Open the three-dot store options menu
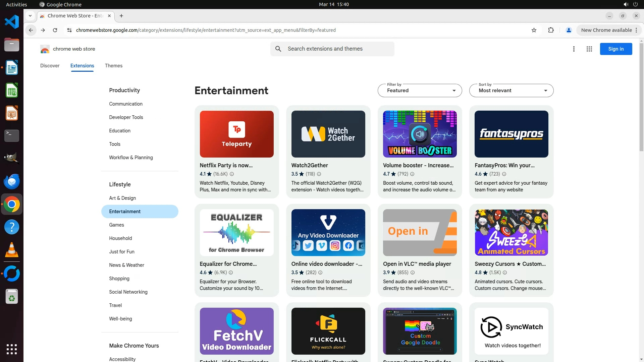This screenshot has height=362, width=644. 574,49
